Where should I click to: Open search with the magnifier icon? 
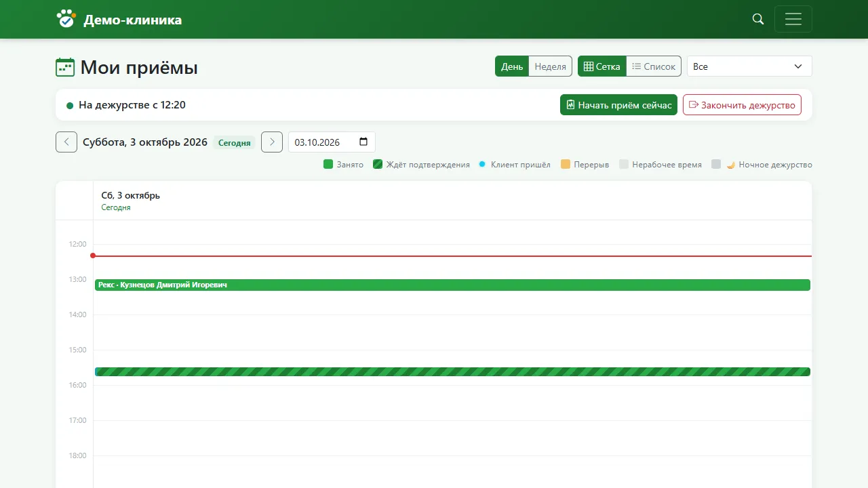tap(758, 19)
